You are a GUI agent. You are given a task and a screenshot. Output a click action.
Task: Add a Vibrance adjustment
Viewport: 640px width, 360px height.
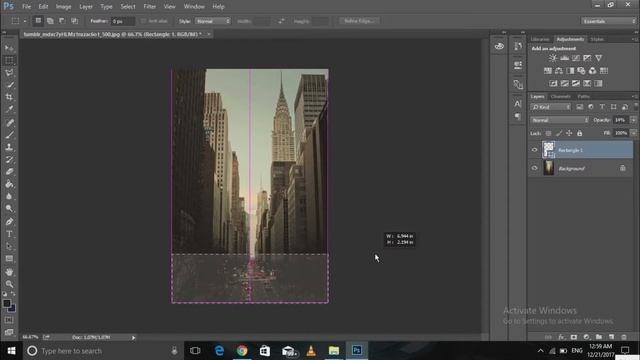[598, 58]
